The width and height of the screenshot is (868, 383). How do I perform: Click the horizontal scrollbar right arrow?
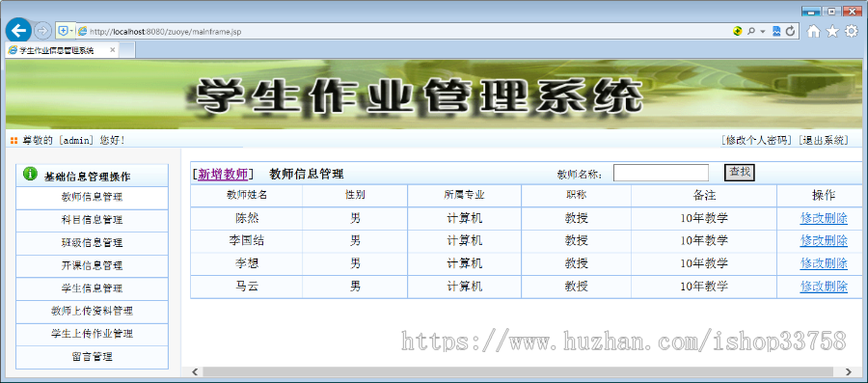tap(849, 372)
